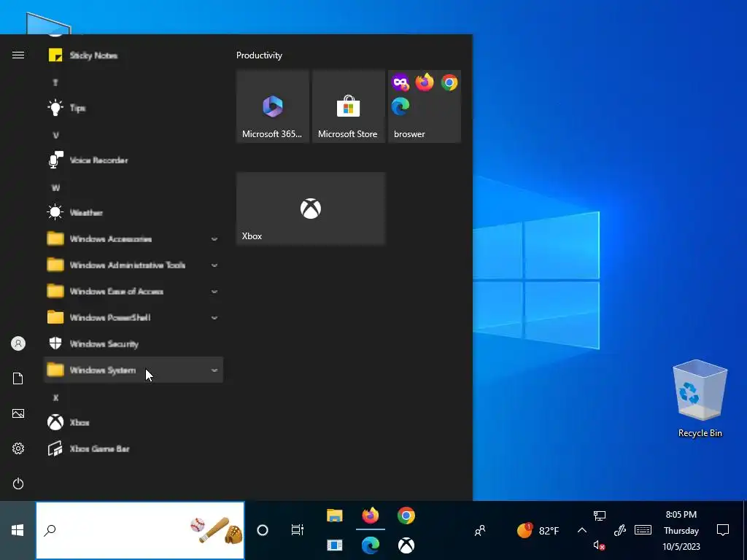Expand the Windows Administrative Tools chevron
747x560 pixels.
(x=214, y=265)
